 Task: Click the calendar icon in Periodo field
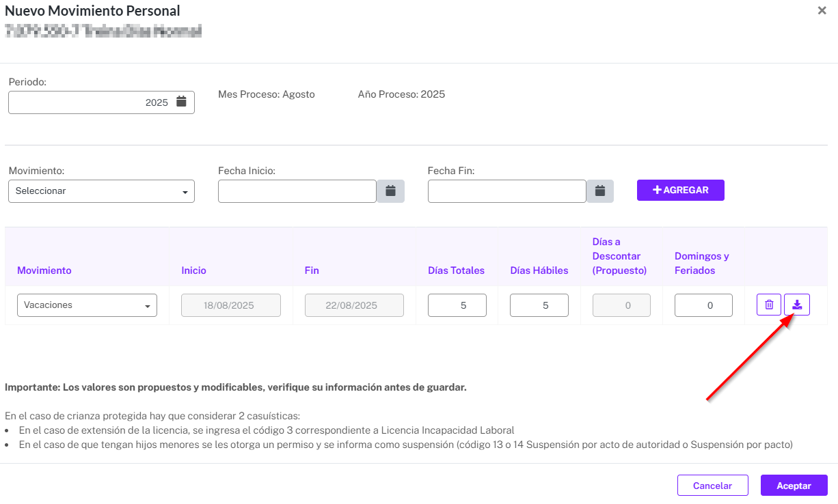pyautogui.click(x=181, y=102)
